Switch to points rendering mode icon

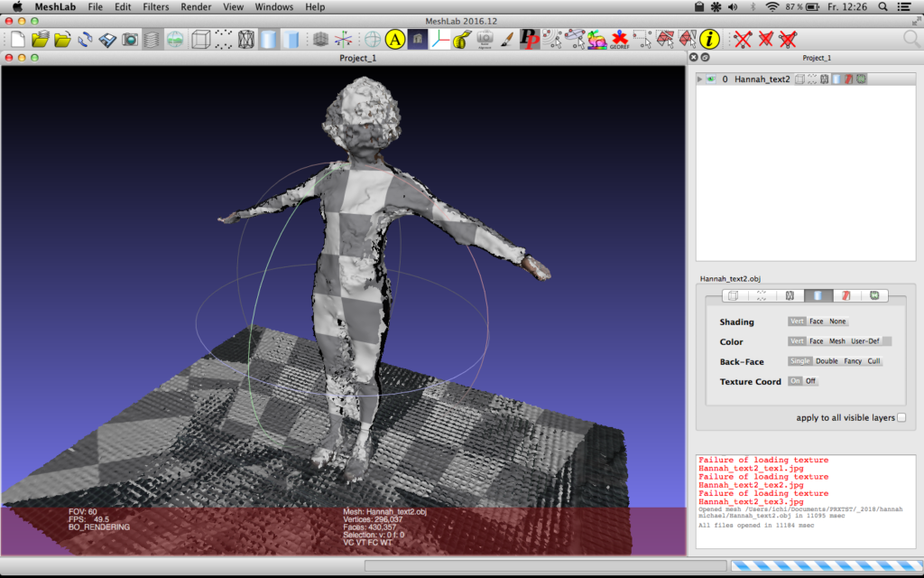223,39
